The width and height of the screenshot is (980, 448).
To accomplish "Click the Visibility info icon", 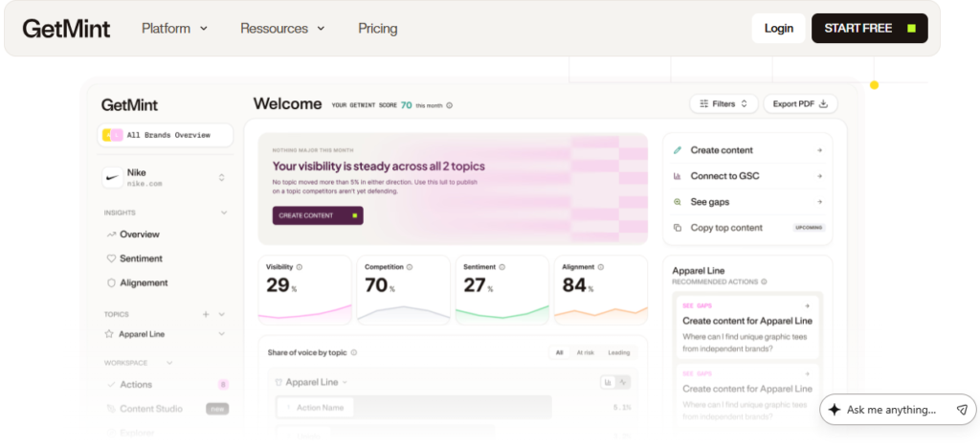I will tap(300, 267).
